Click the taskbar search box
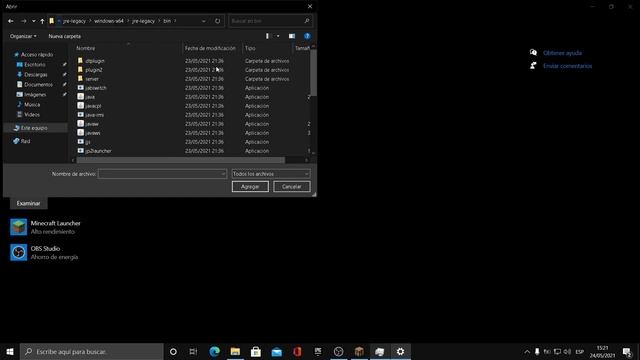 [x=92, y=351]
